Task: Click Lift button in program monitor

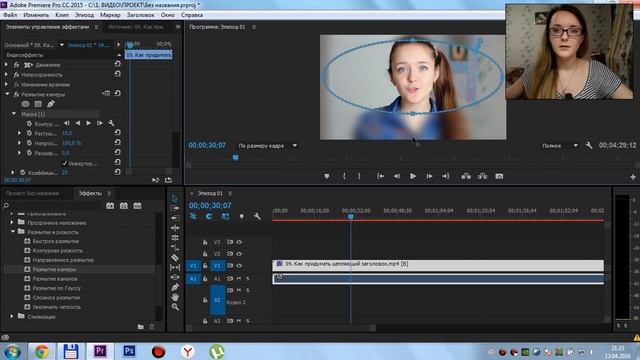Action: click(466, 176)
